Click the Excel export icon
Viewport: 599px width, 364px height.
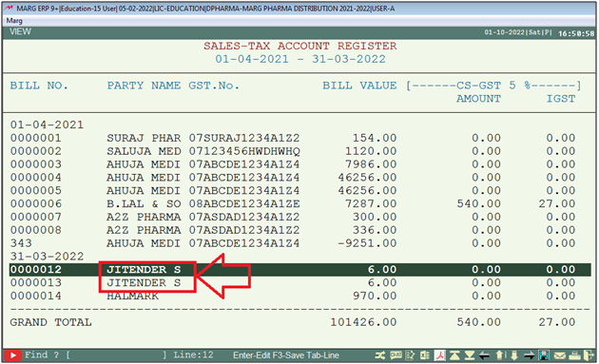425,355
